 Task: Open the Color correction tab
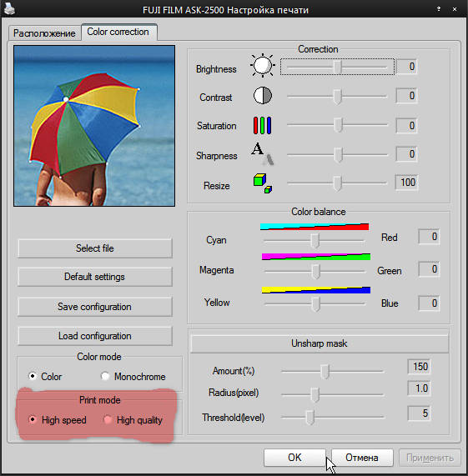tap(118, 32)
